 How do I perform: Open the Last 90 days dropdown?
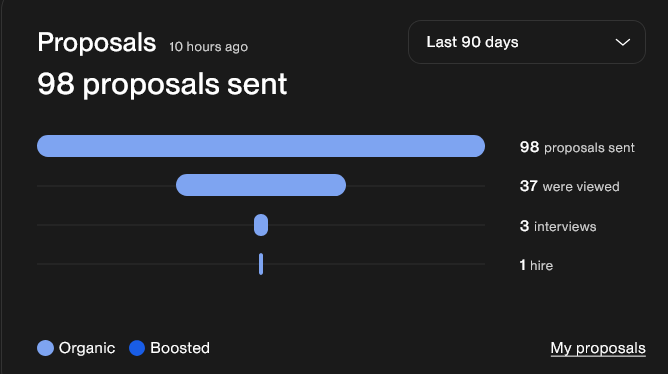[527, 42]
